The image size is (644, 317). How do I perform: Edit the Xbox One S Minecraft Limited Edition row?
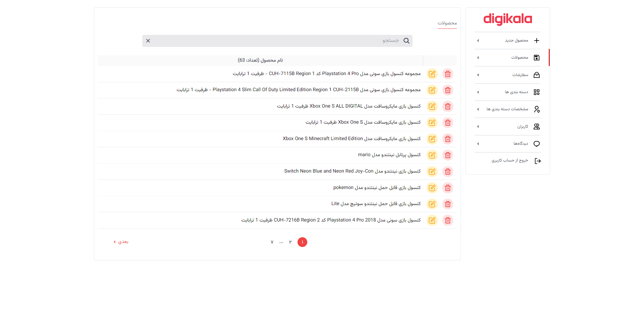click(x=432, y=139)
